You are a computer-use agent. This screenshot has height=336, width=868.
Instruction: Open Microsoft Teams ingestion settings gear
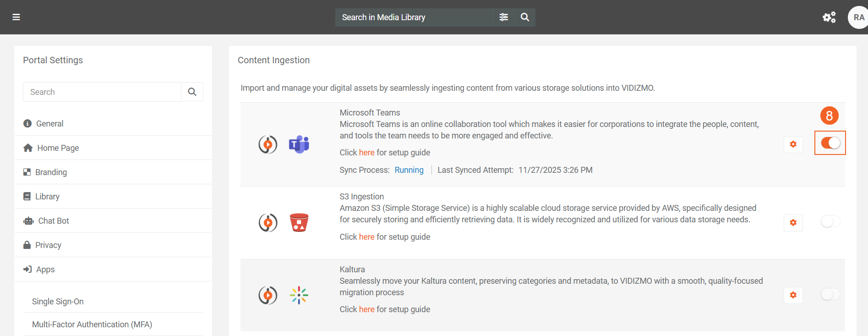tap(793, 144)
